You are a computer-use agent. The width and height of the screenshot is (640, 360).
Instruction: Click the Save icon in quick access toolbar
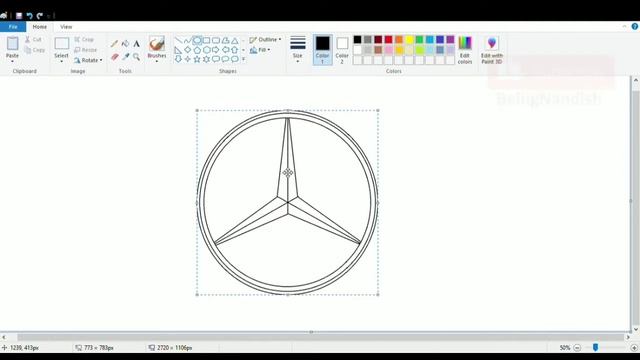(19, 16)
